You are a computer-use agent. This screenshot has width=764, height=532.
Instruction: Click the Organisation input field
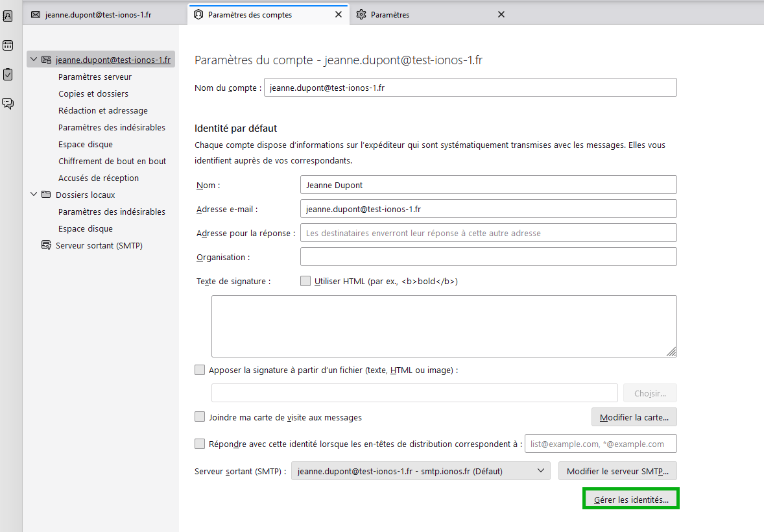[488, 256]
